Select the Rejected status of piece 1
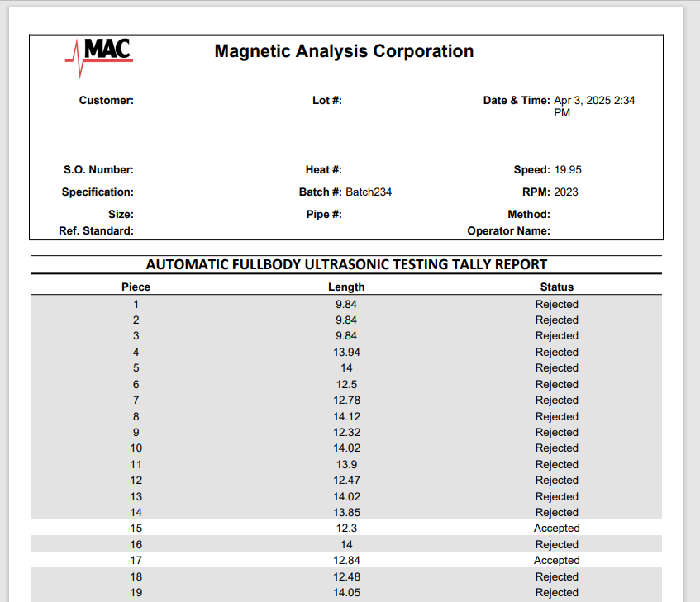The image size is (700, 602). tap(556, 304)
